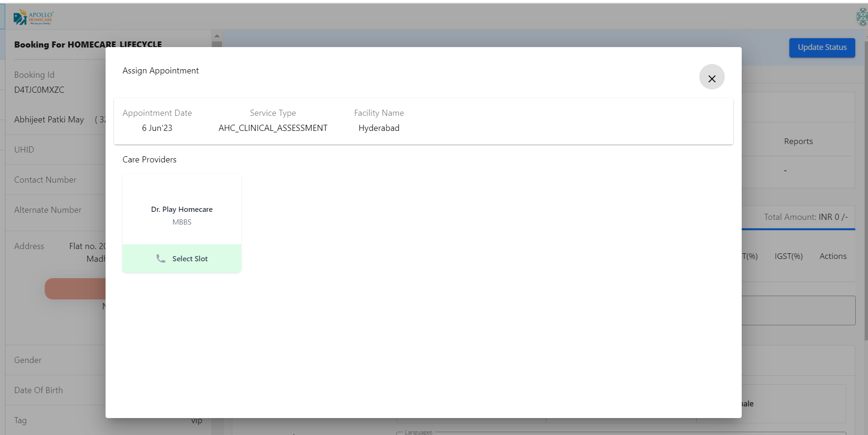The height and width of the screenshot is (435, 868).
Task: Open the Reports section
Action: coord(798,141)
